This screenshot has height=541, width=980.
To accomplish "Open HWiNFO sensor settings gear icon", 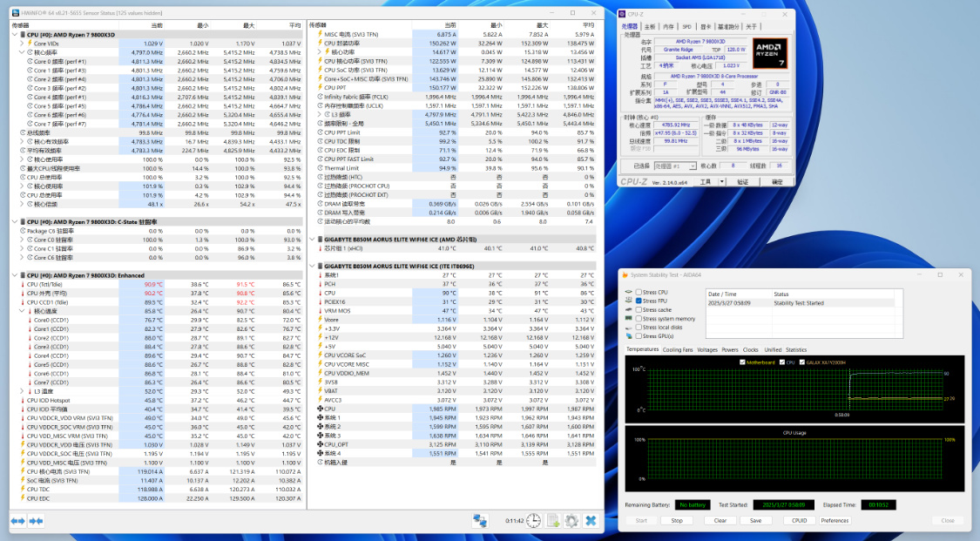I will point(571,520).
